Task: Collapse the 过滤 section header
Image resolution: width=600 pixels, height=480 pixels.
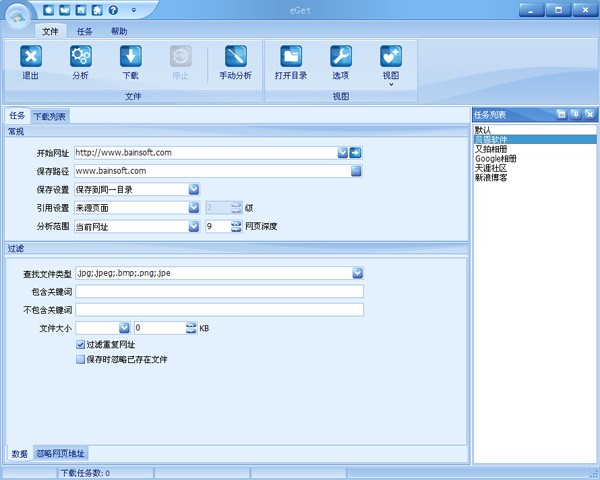Action: [236, 248]
